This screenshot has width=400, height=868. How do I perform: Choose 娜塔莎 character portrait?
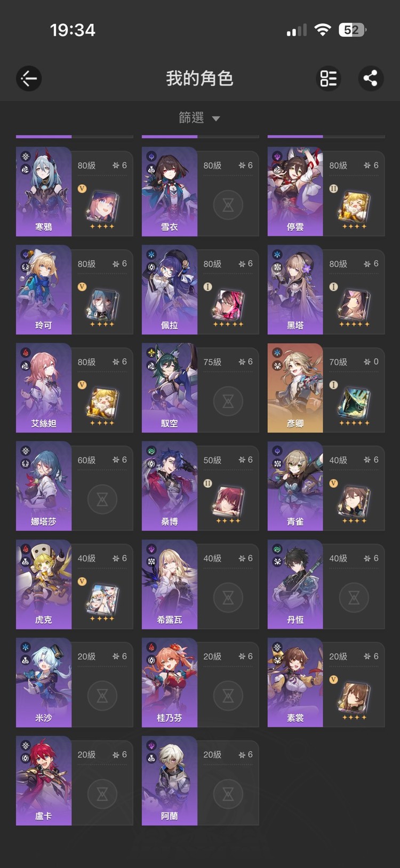[44, 486]
